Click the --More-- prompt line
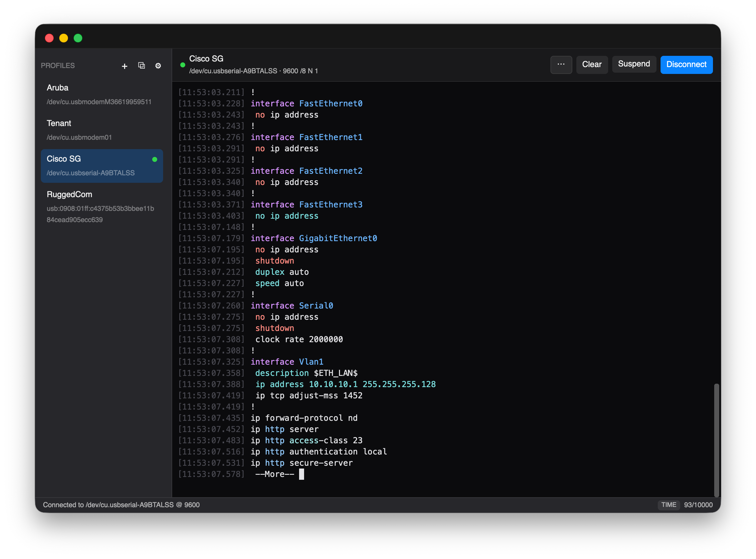Image resolution: width=756 pixels, height=559 pixels. coord(275,474)
